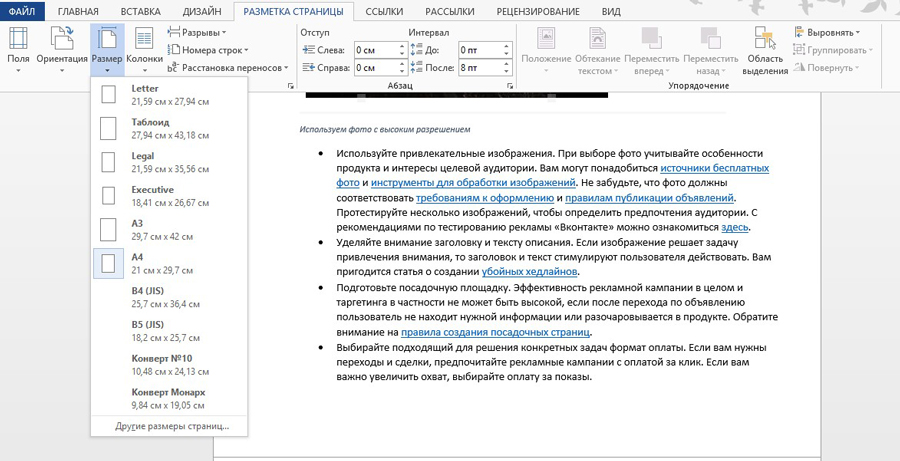Open the здесь hyperlink
The width and height of the screenshot is (900, 461).
coord(735,227)
